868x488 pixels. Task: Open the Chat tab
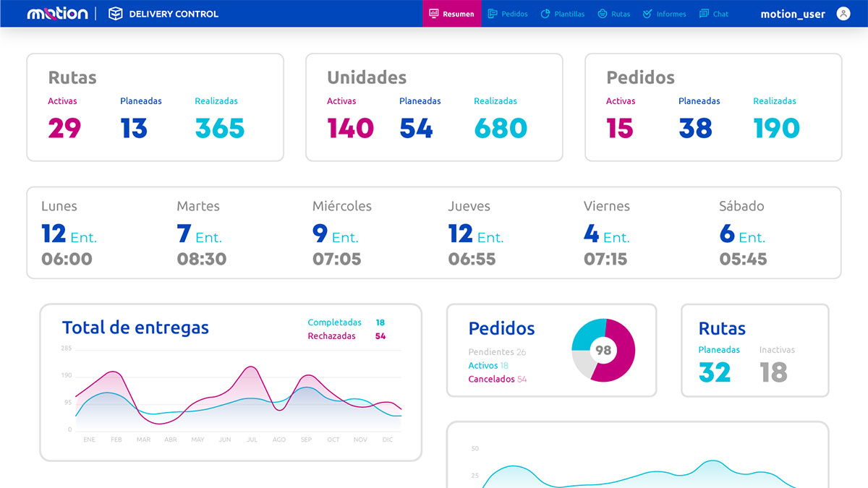[x=720, y=14]
